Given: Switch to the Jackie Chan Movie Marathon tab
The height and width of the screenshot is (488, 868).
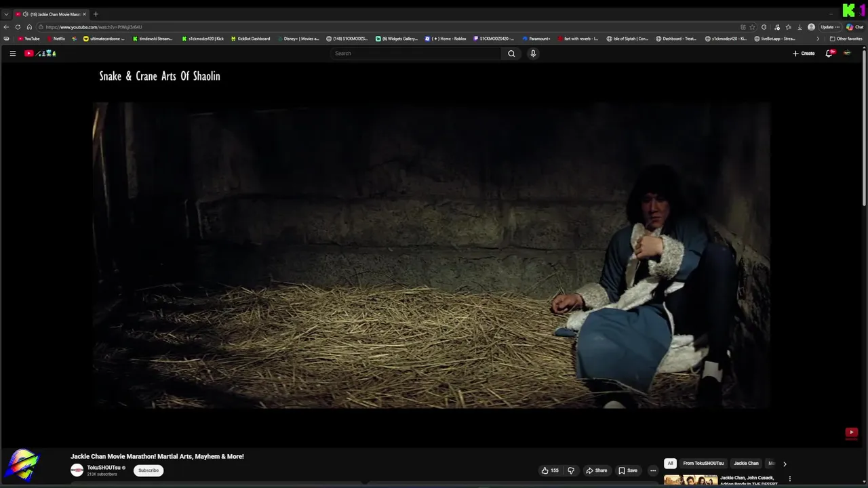Looking at the screenshot, I should click(x=52, y=14).
